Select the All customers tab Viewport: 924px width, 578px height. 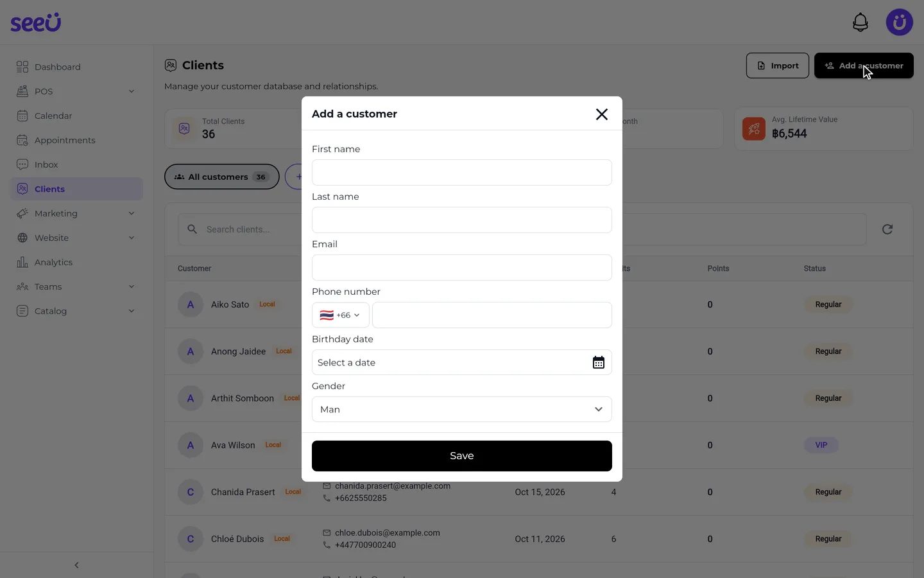click(222, 177)
